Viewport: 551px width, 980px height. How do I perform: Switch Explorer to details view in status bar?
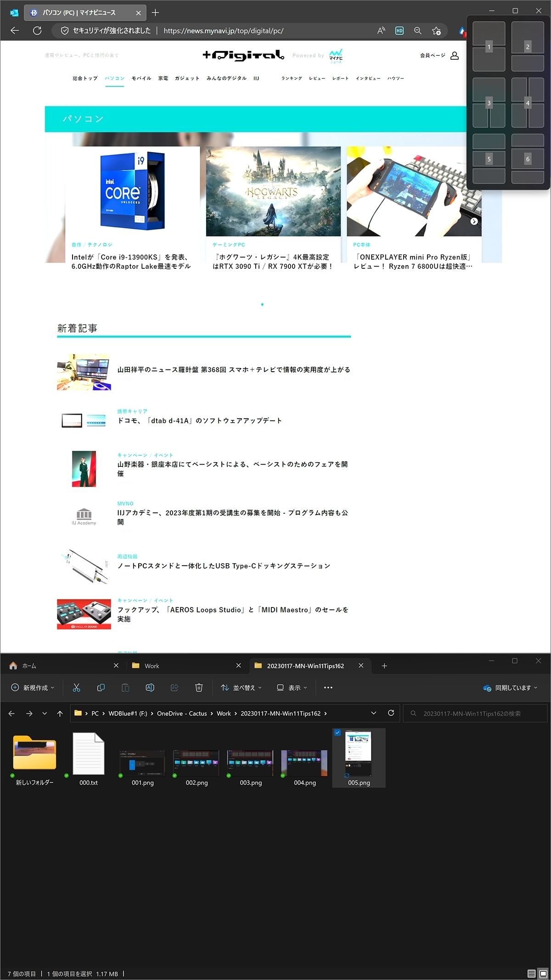pyautogui.click(x=531, y=974)
